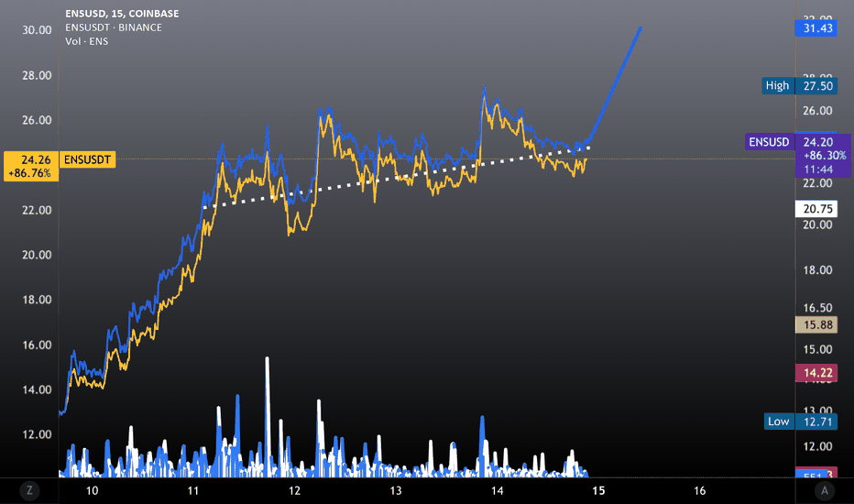Click the yellow ENSUSDT price label
The width and height of the screenshot is (854, 504).
click(x=87, y=159)
